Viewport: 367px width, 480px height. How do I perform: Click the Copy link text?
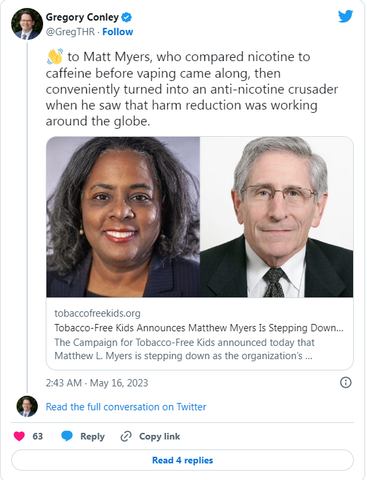[x=159, y=436]
